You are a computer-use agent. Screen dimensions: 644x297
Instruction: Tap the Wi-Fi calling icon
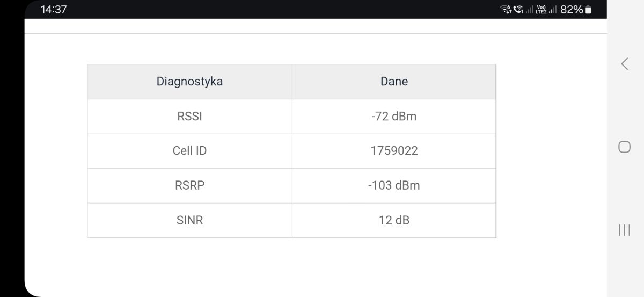(518, 10)
